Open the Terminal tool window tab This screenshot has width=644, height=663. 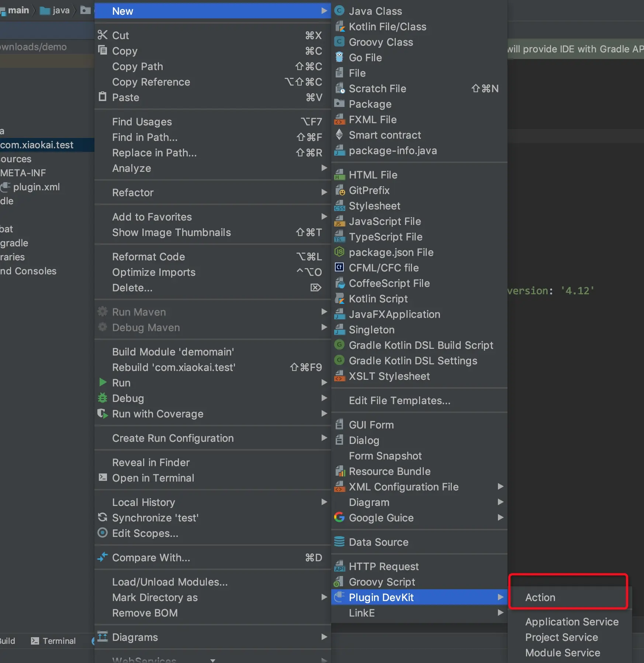tap(53, 641)
